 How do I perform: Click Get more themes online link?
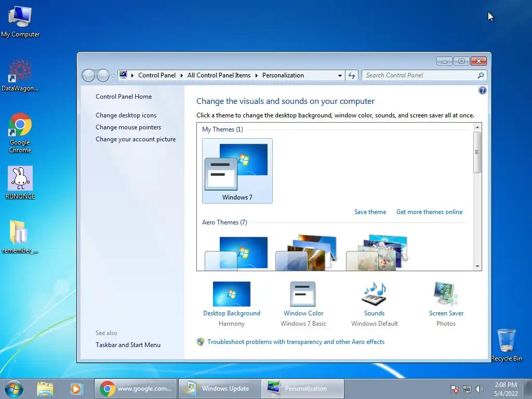pos(429,212)
